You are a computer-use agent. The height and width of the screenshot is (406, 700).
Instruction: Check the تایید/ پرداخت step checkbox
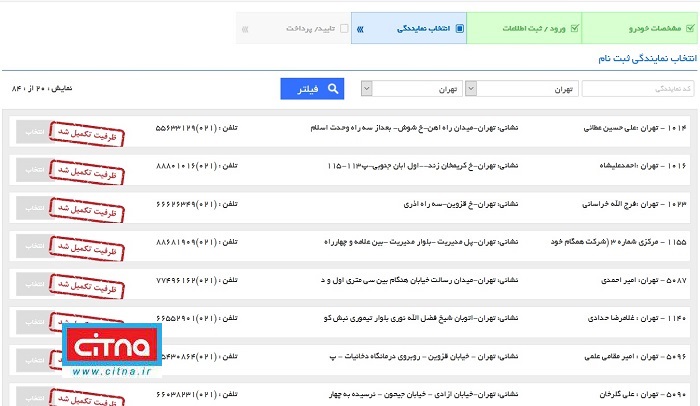click(346, 28)
